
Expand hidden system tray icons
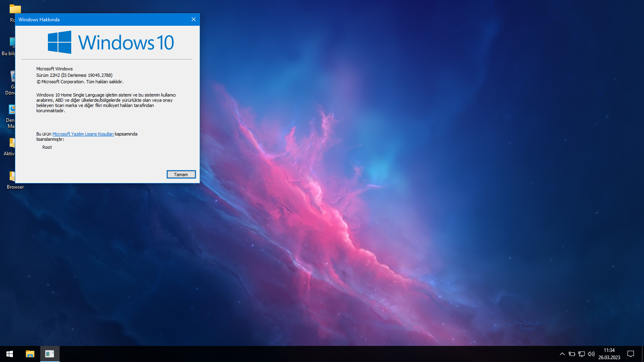pos(562,354)
